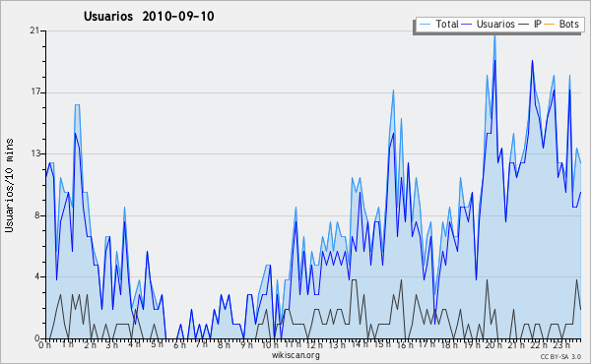The image size is (591, 364).
Task: Click the "17 h" x-axis label
Action: pyautogui.click(x=427, y=345)
